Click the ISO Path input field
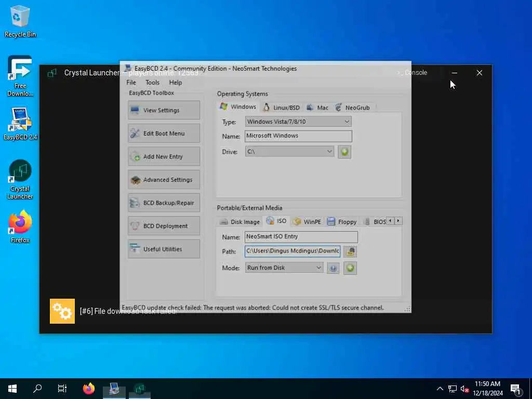The height and width of the screenshot is (399, 532). pos(292,251)
